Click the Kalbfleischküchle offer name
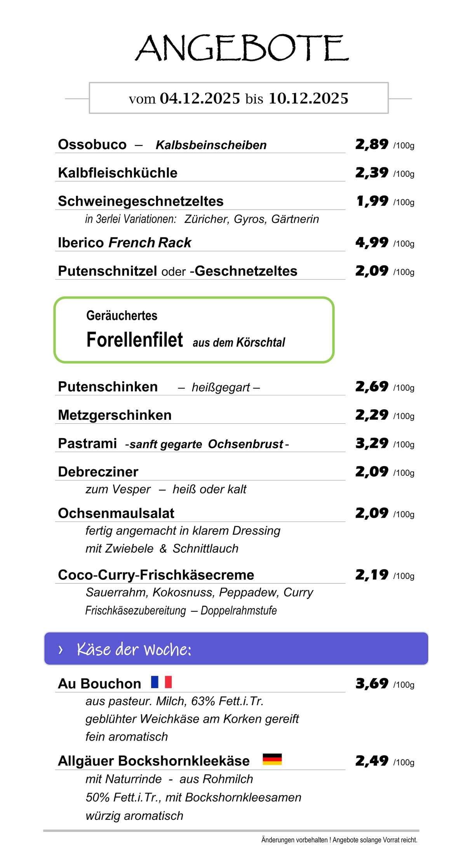This screenshot has height=868, width=466. click(118, 173)
